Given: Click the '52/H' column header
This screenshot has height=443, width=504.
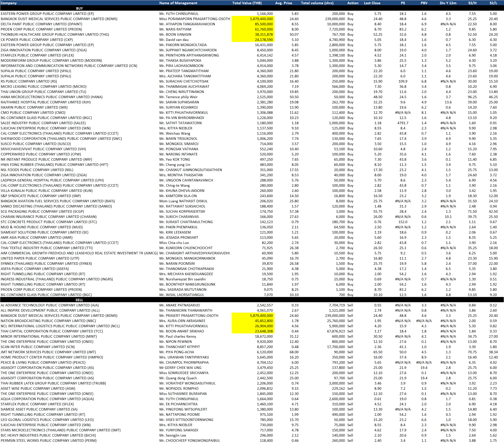Looking at the screenshot, I should (472, 3).
